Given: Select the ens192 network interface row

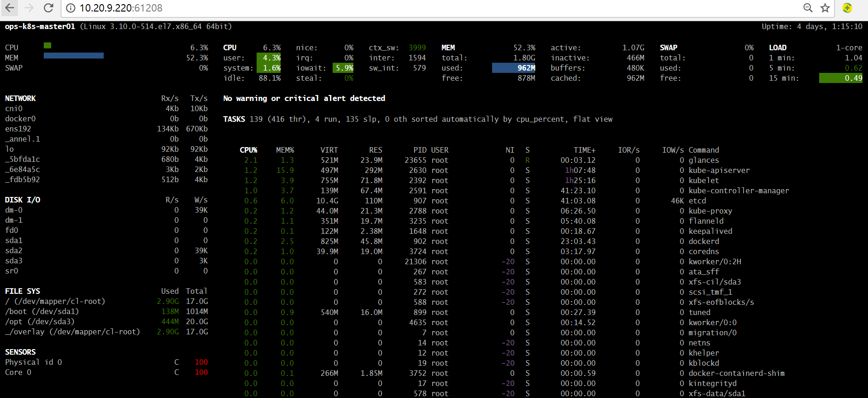Looking at the screenshot, I should 106,129.
